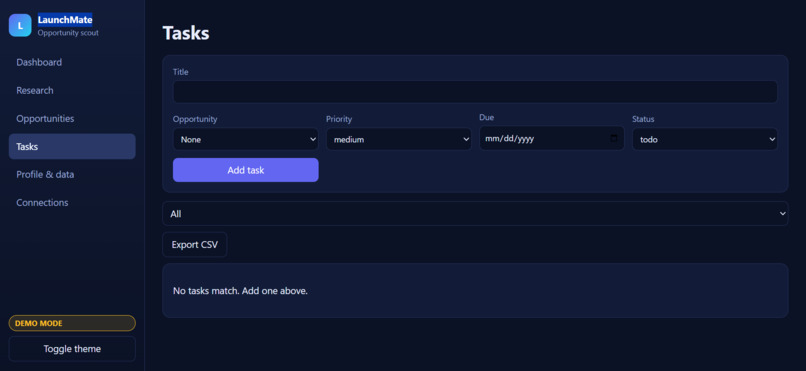Select the Tasks sidebar item
Viewport: 806px width, 371px height.
pos(72,146)
